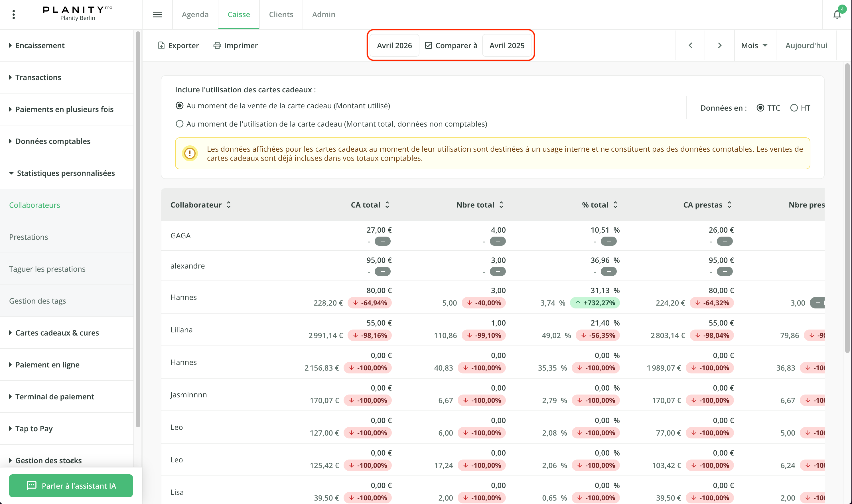This screenshot has height=504, width=852.
Task: Sort by Nbre total column arrows
Action: [501, 205]
